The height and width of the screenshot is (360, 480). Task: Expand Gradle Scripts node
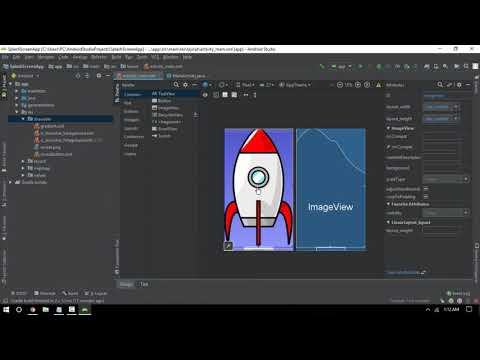click(x=10, y=182)
